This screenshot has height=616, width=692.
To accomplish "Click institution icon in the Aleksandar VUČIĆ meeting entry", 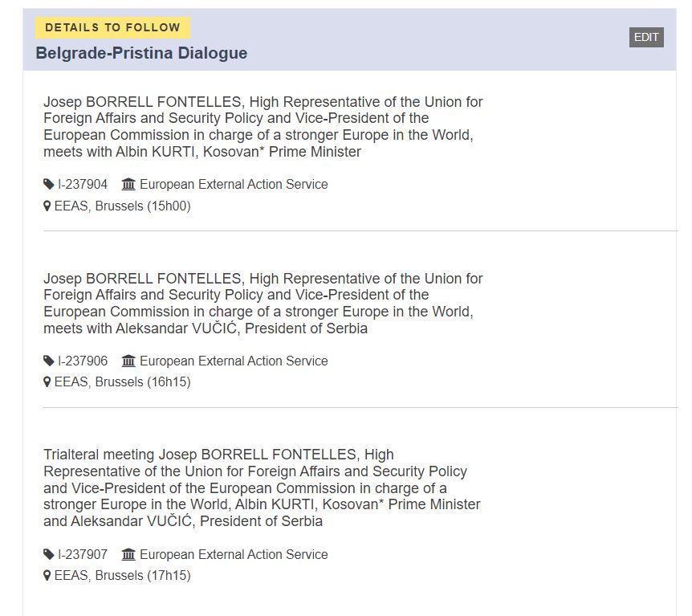I will click(x=128, y=361).
